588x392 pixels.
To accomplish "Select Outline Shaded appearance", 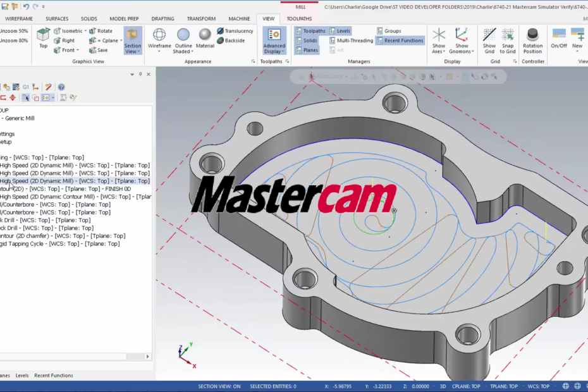I will tap(183, 40).
